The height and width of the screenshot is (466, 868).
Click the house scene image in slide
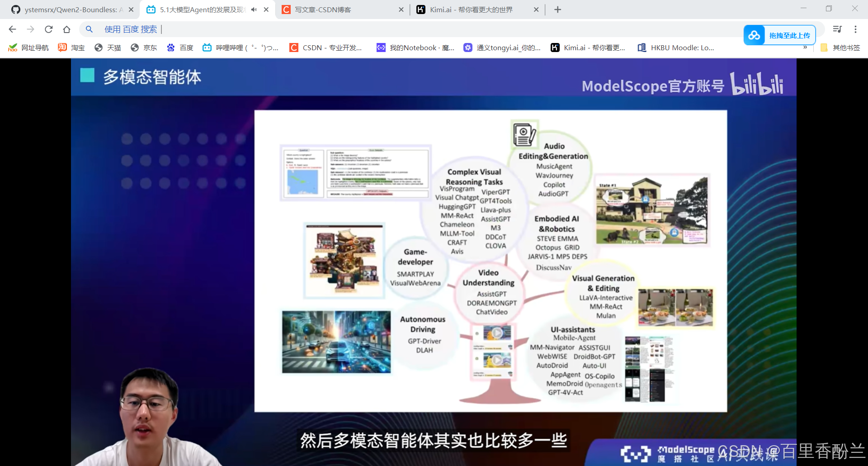[651, 210]
